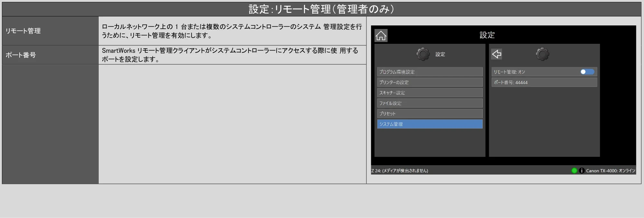Toggle the リモート管理 switch
The height and width of the screenshot is (218, 644).
click(x=587, y=72)
